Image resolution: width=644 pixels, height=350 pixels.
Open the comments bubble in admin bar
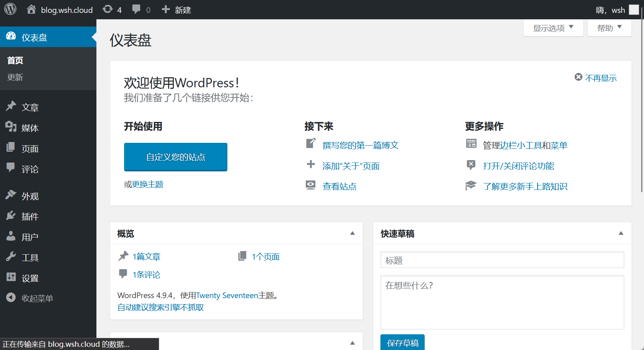[141, 10]
